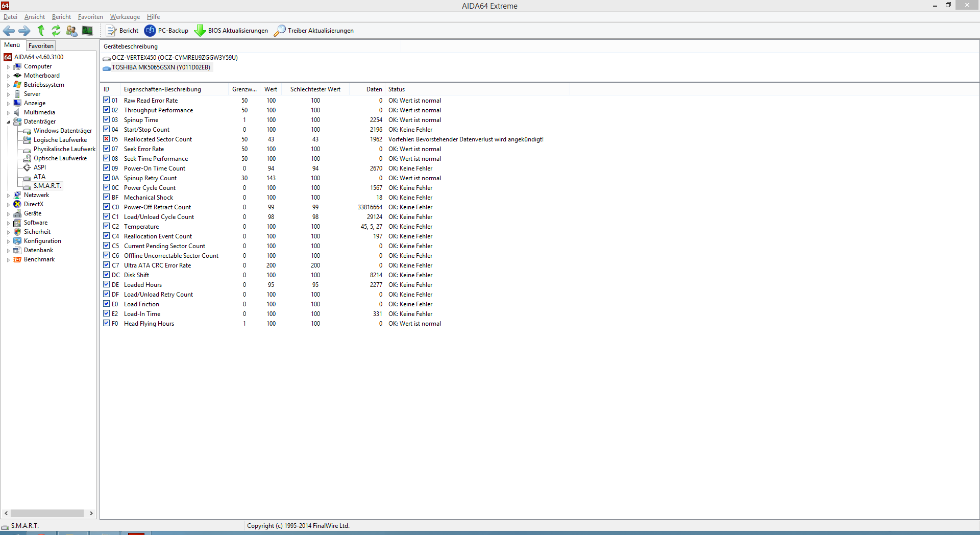The image size is (980, 535).
Task: Sort by Wert column header
Action: [x=271, y=89]
